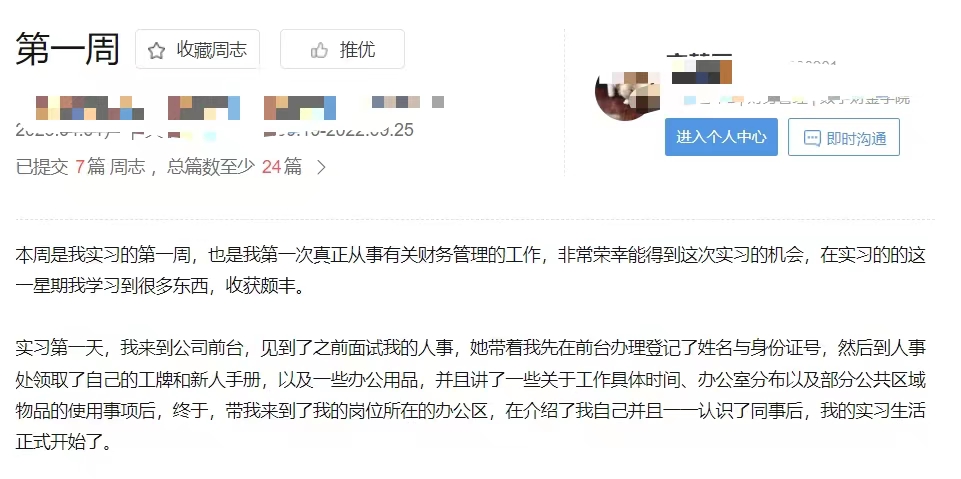Click the 推优 text label
Viewport: 961px width, 479px height.
(357, 50)
